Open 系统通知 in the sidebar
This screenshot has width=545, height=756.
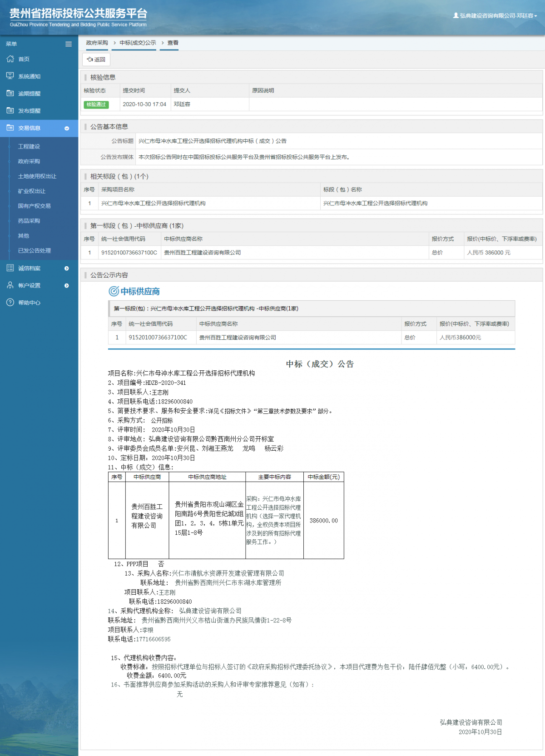click(30, 76)
